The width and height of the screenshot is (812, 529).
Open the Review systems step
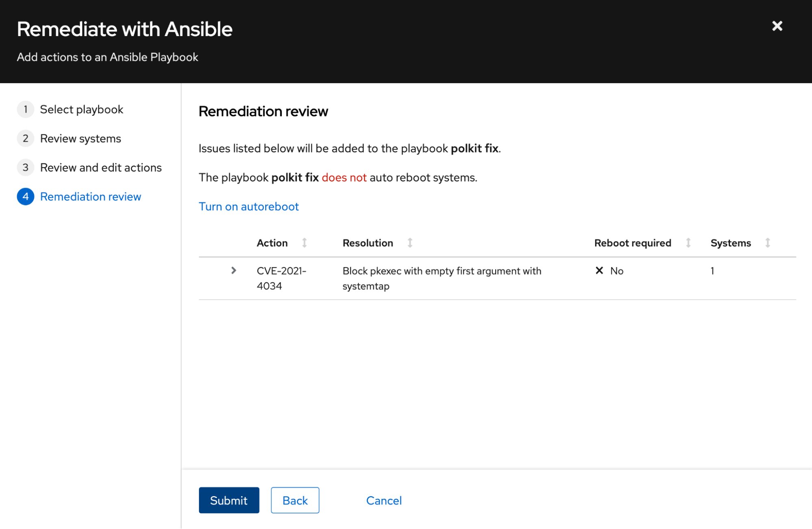tap(80, 138)
